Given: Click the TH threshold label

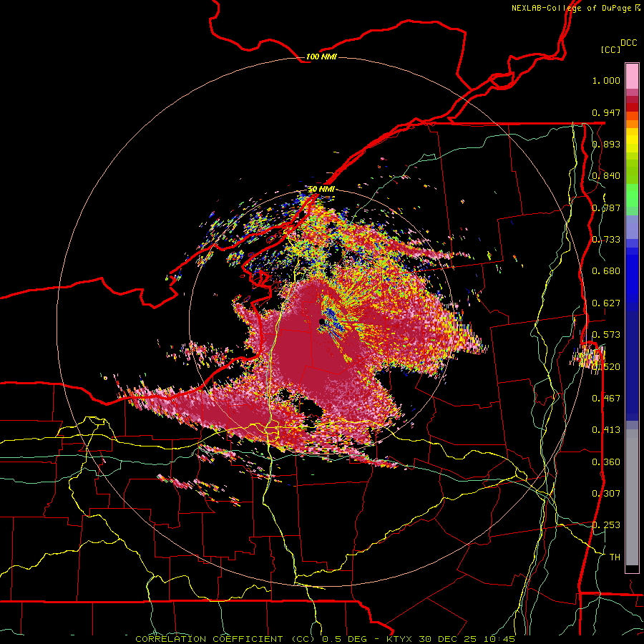Looking at the screenshot, I should click(615, 557).
